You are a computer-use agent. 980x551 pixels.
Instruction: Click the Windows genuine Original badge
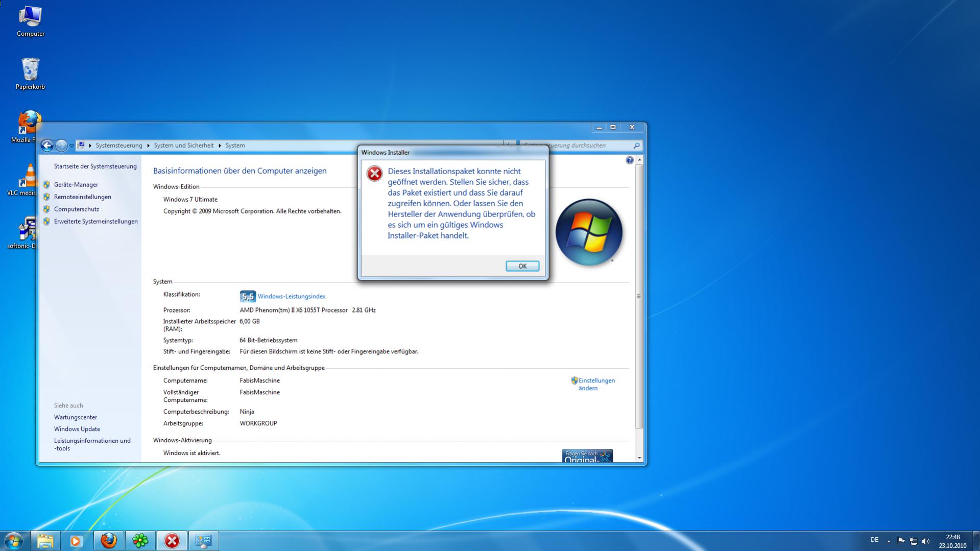point(587,456)
